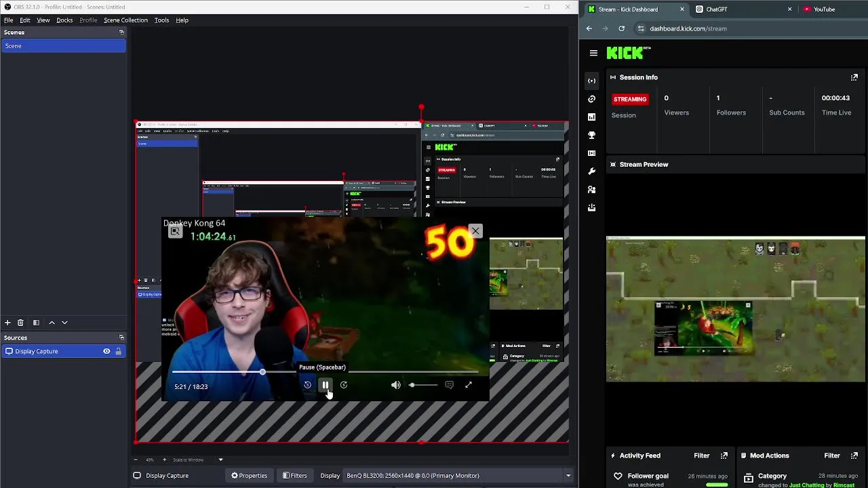Pause the picture-in-picture video
The width and height of the screenshot is (868, 488).
pos(325,385)
